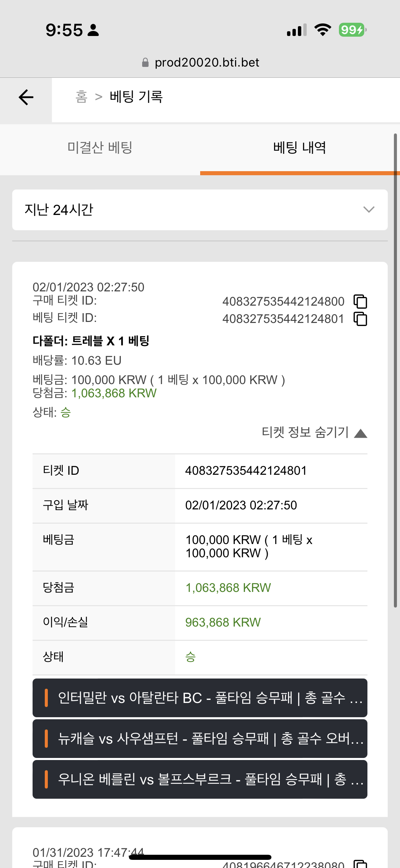
Task: Expand the 우니온 베를린 vs 볼프스부르크 selection
Action: click(x=200, y=779)
